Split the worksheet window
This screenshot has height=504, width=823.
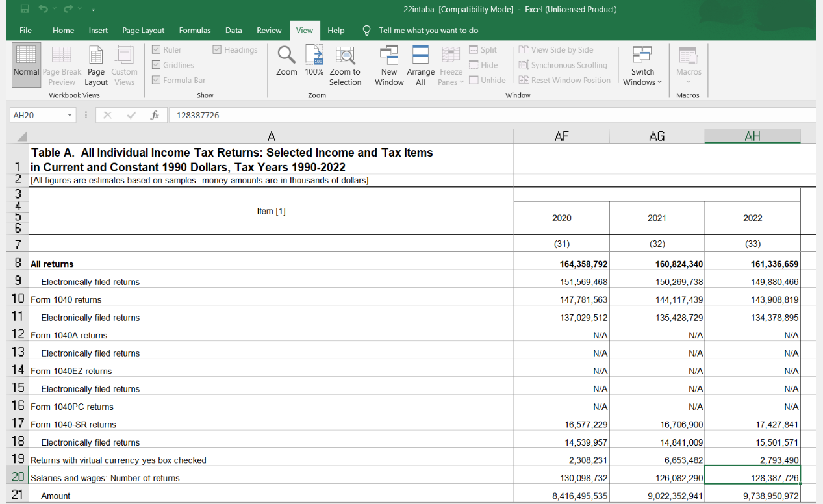pyautogui.click(x=483, y=50)
